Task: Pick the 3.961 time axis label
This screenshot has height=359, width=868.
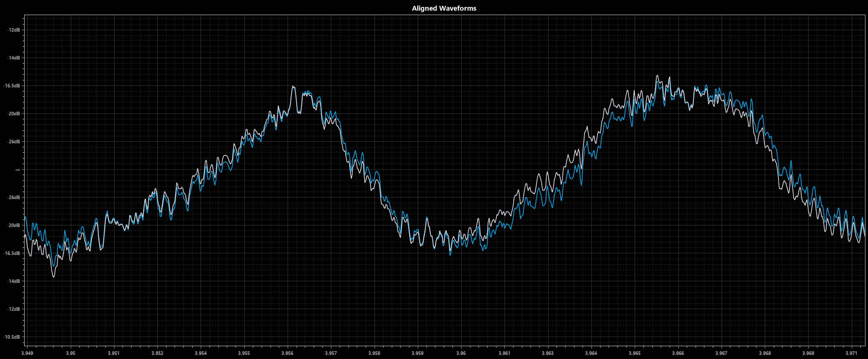Action: click(x=504, y=353)
